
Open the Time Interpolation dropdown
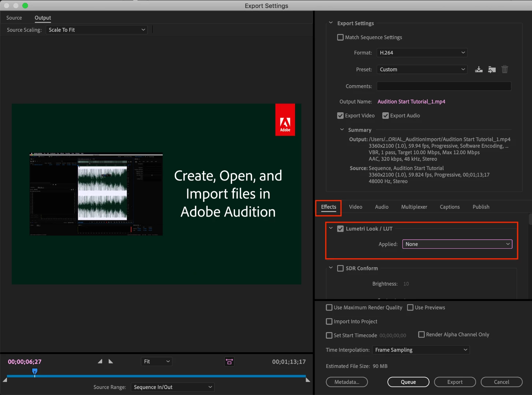click(x=421, y=350)
